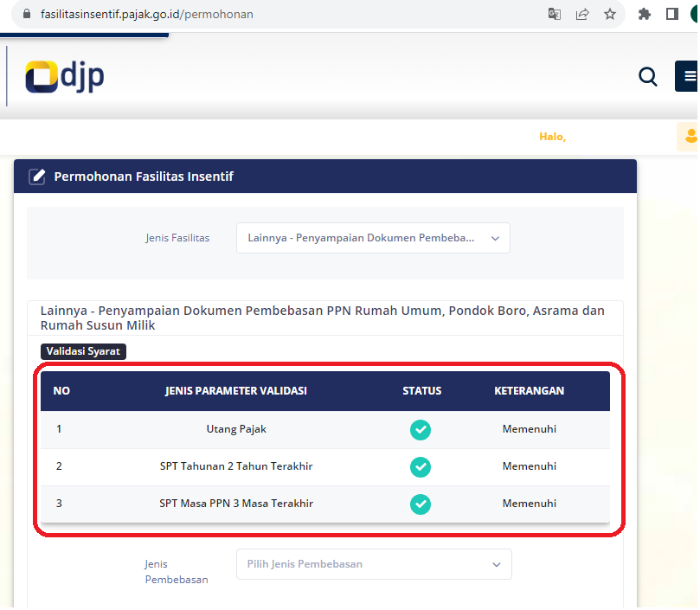Open the Jenis Fasilitas dropdown

[x=373, y=238]
